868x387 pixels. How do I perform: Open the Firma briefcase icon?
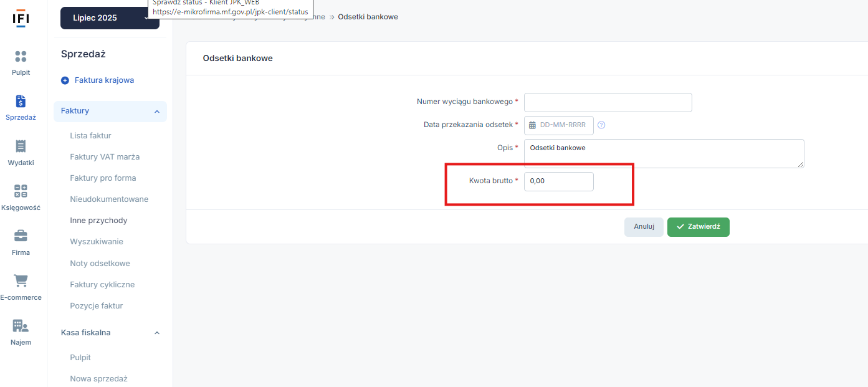click(x=21, y=236)
